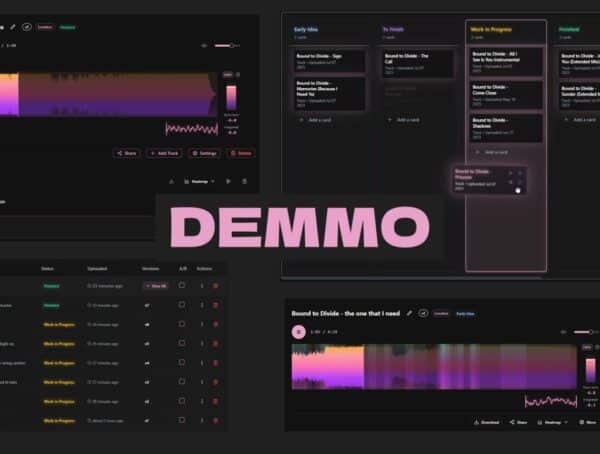600x454 pixels.
Task: Click the pink play button in the bottom player
Action: click(298, 331)
